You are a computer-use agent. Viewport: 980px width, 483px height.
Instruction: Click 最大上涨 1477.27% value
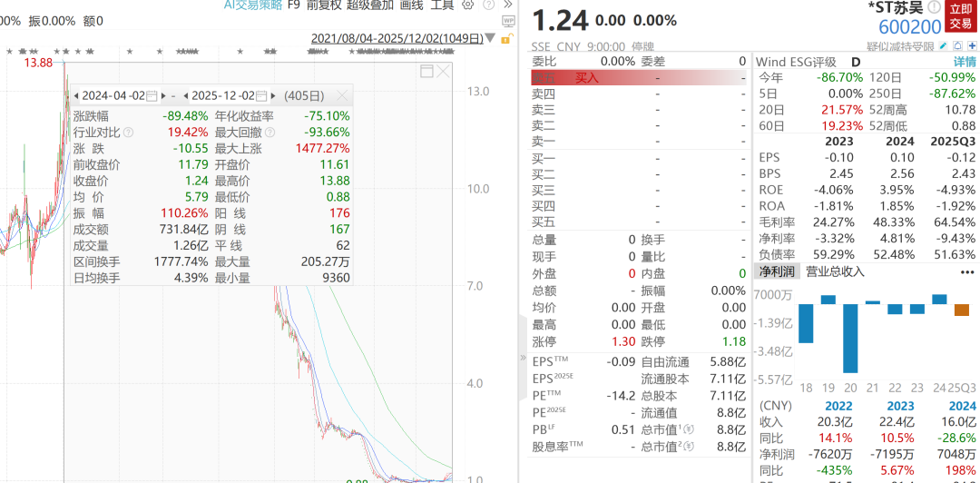[322, 149]
